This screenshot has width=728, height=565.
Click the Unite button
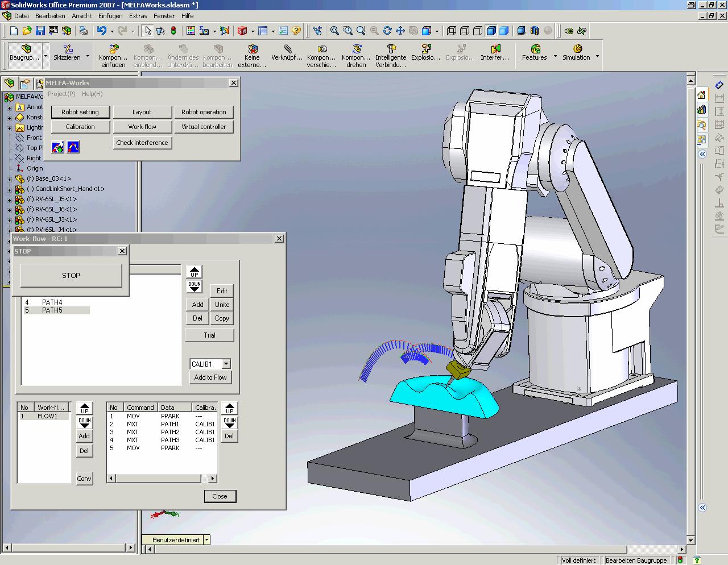pyautogui.click(x=222, y=305)
